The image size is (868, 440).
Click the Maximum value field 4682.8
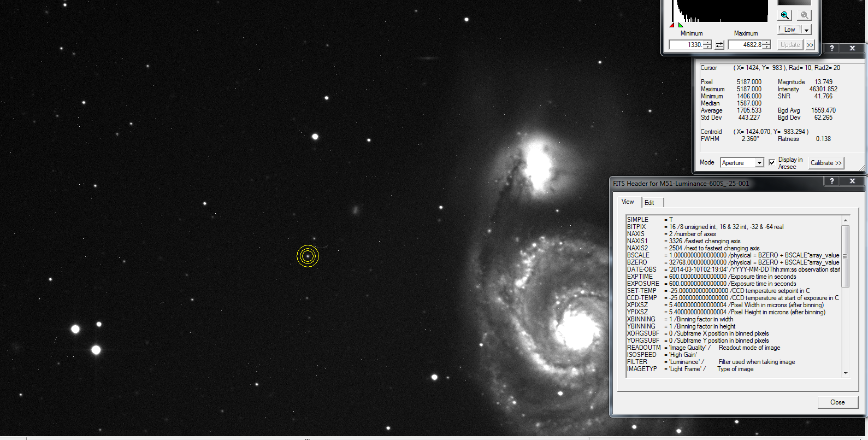745,45
